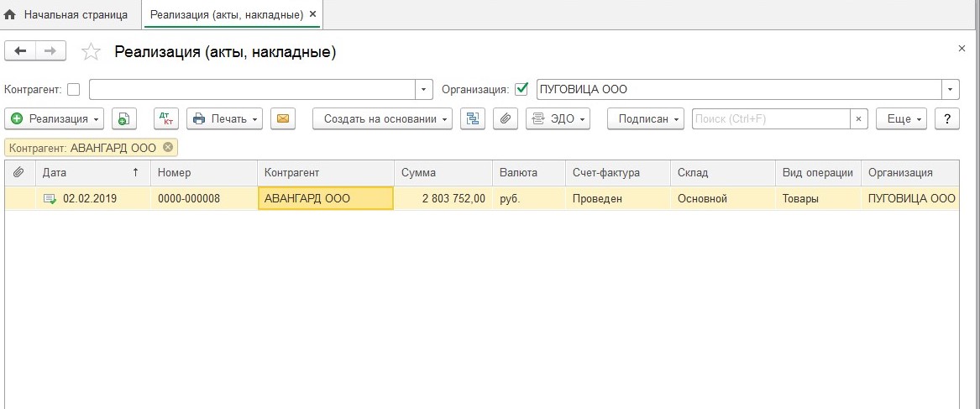The height and width of the screenshot is (409, 980).
Task: Uncheck the Организация filter checkbox
Action: click(x=521, y=89)
